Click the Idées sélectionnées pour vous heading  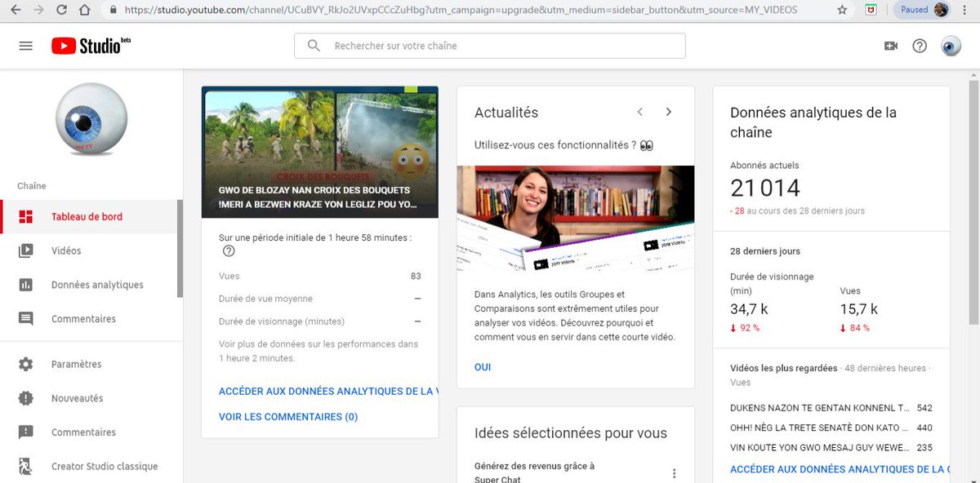point(571,433)
